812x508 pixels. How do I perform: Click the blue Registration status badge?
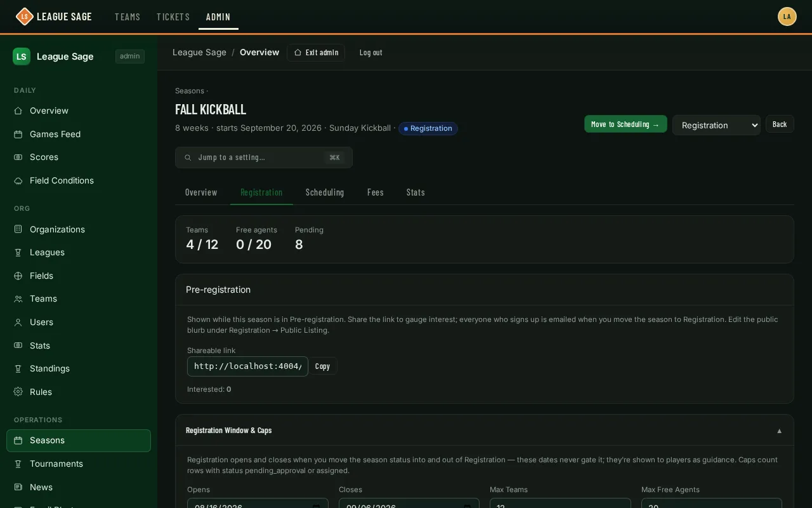pos(428,128)
